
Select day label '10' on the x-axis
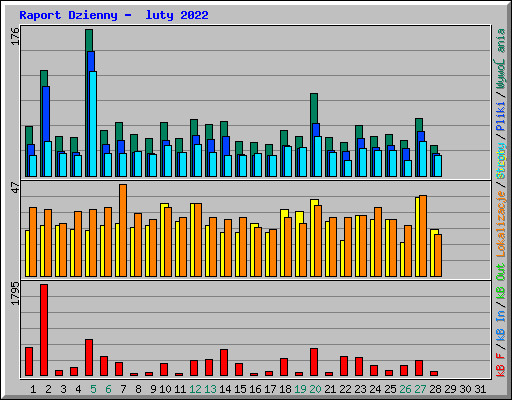click(x=165, y=389)
